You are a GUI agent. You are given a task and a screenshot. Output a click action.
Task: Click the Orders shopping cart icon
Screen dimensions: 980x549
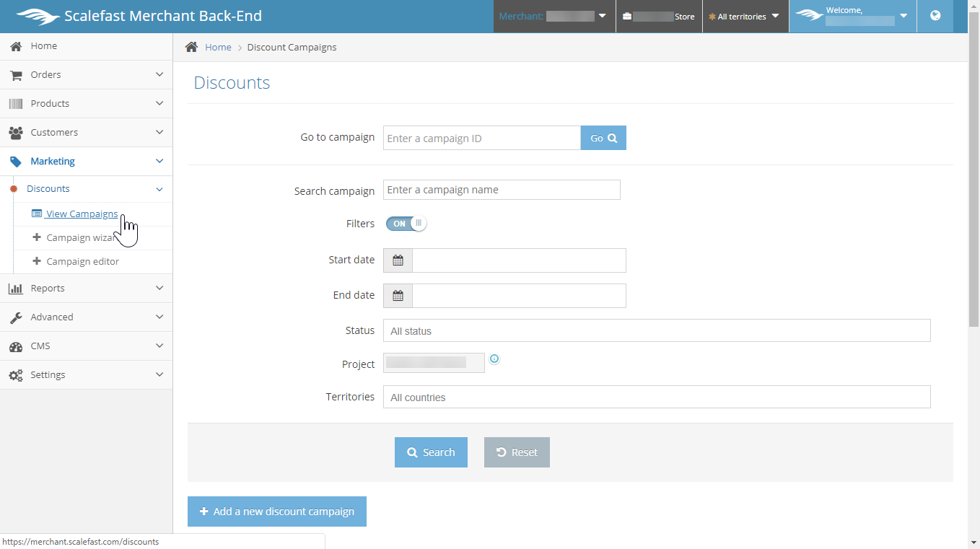[15, 75]
